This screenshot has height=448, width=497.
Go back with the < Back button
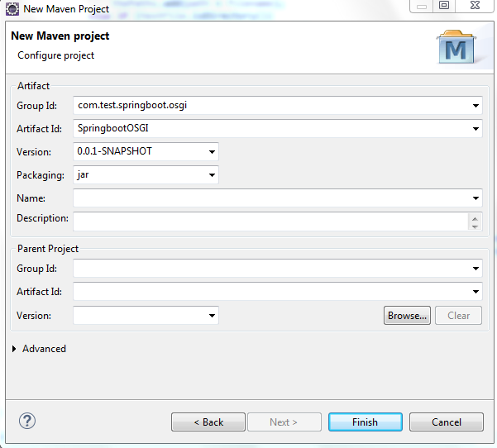(x=208, y=422)
